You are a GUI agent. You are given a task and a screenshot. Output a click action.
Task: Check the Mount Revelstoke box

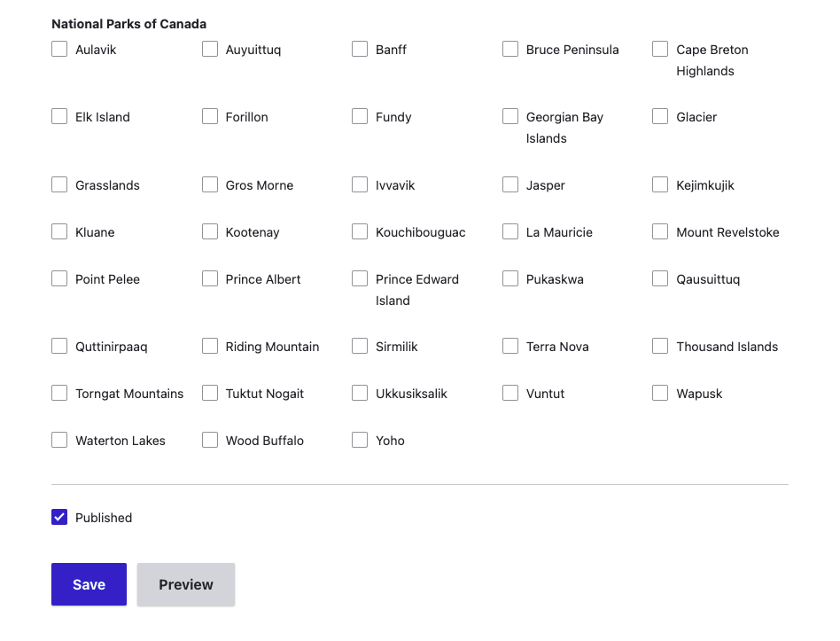click(660, 232)
